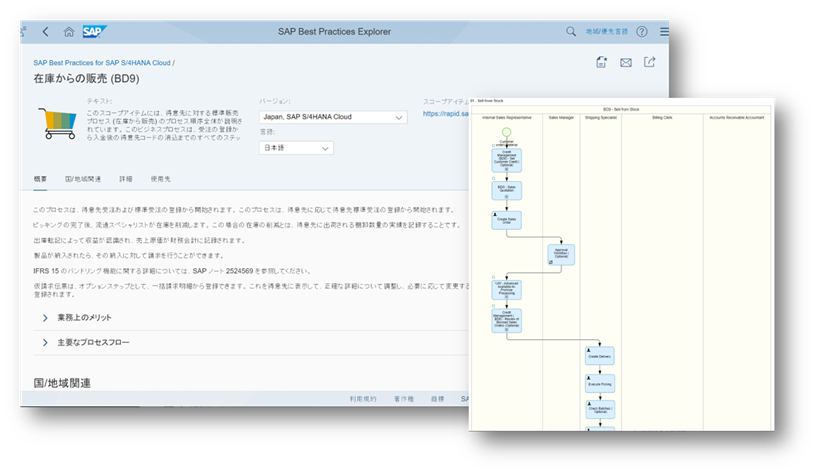Click the user icon in Create Delivery box
Screen dimensions: 816x473
(x=589, y=350)
